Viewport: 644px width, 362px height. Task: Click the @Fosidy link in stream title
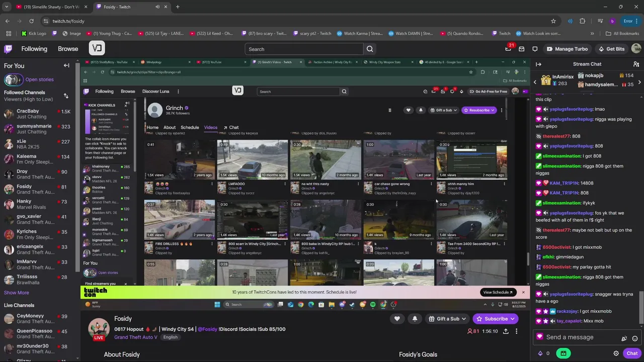pyautogui.click(x=207, y=329)
